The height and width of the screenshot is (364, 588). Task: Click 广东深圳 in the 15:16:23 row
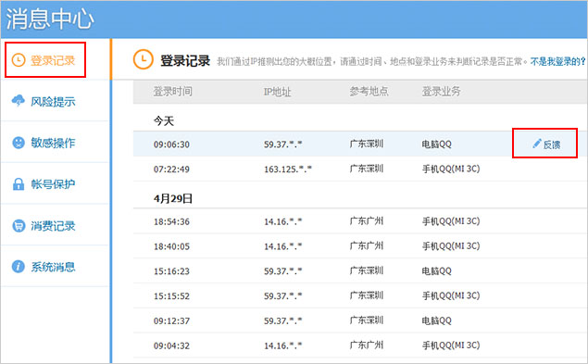367,271
